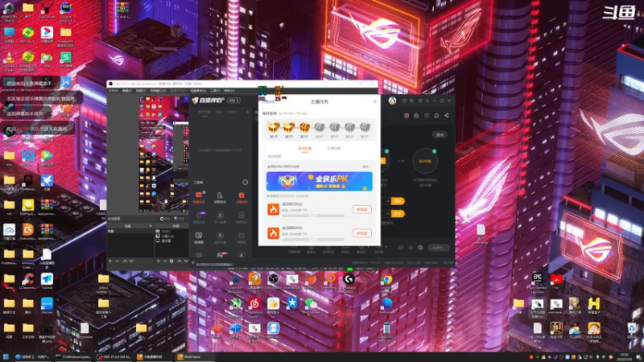Add a scene with the plus in 直播伴侣
The width and height of the screenshot is (644, 362).
[248, 112]
